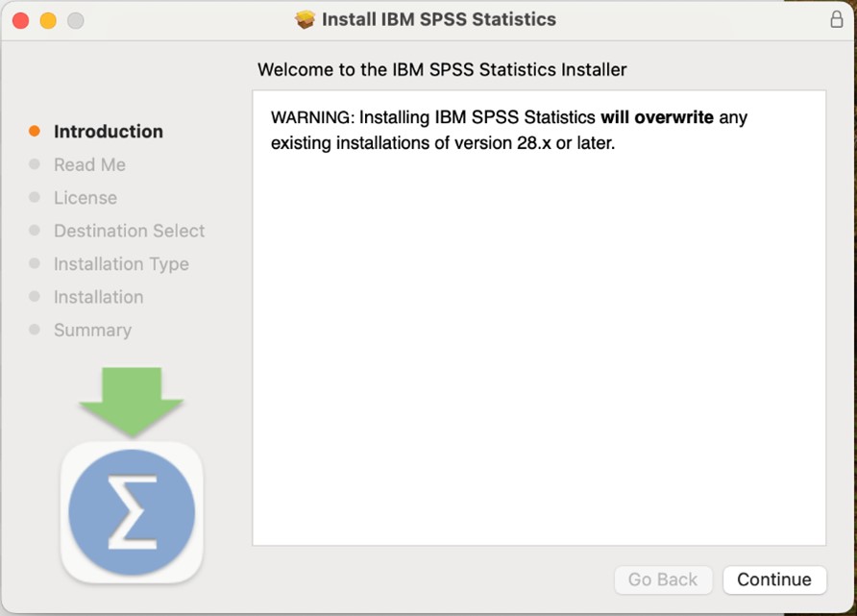Minimize the installer using the yellow button

[x=48, y=20]
